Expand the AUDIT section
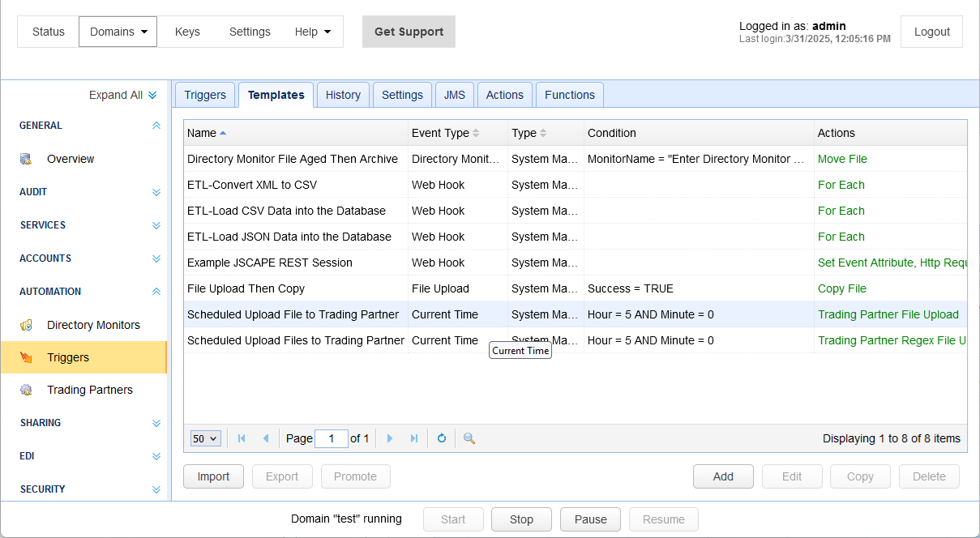Screen dimensions: 980x538 [x=156, y=192]
